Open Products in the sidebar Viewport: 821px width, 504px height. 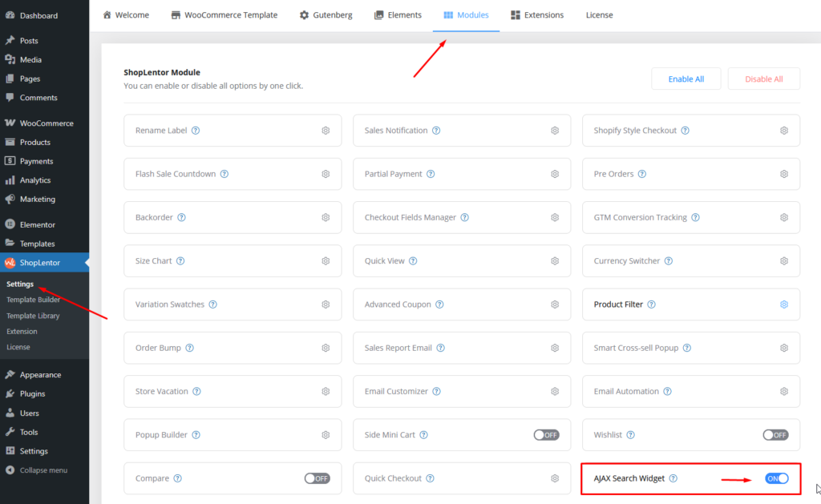pyautogui.click(x=45, y=142)
